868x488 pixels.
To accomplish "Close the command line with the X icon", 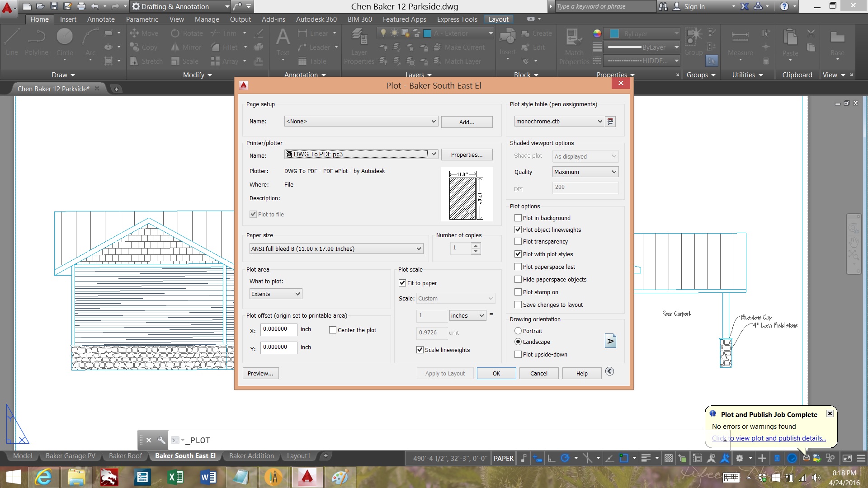I will (x=149, y=440).
